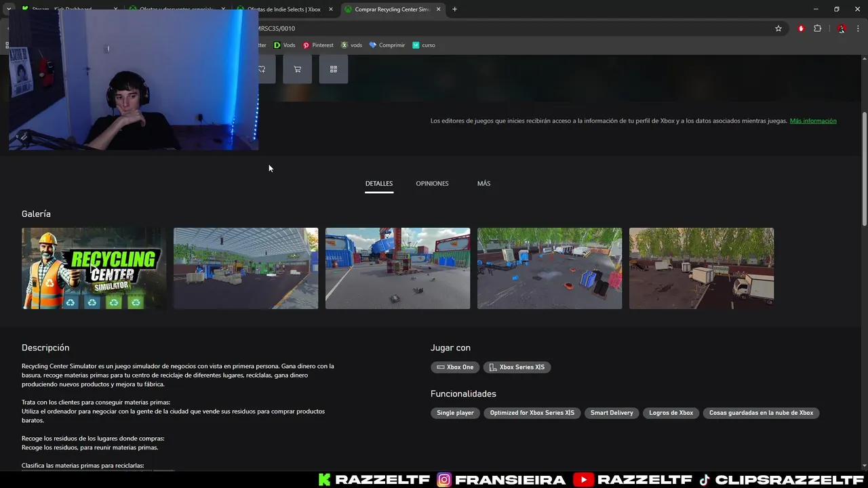Open the lowercase vods bookmark
This screenshot has height=488, width=868.
tap(352, 45)
